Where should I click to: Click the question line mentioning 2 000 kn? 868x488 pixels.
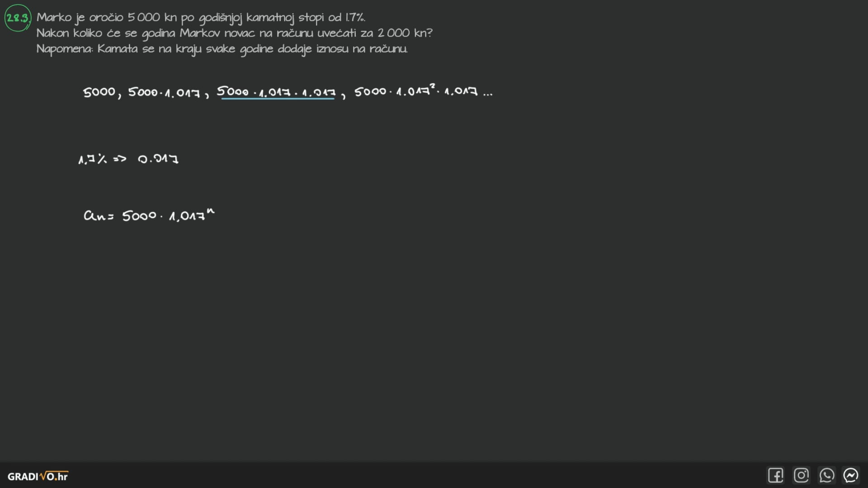(x=234, y=33)
